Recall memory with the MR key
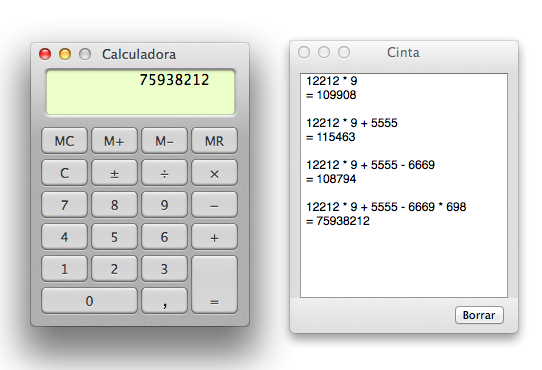542x370 pixels. [214, 141]
